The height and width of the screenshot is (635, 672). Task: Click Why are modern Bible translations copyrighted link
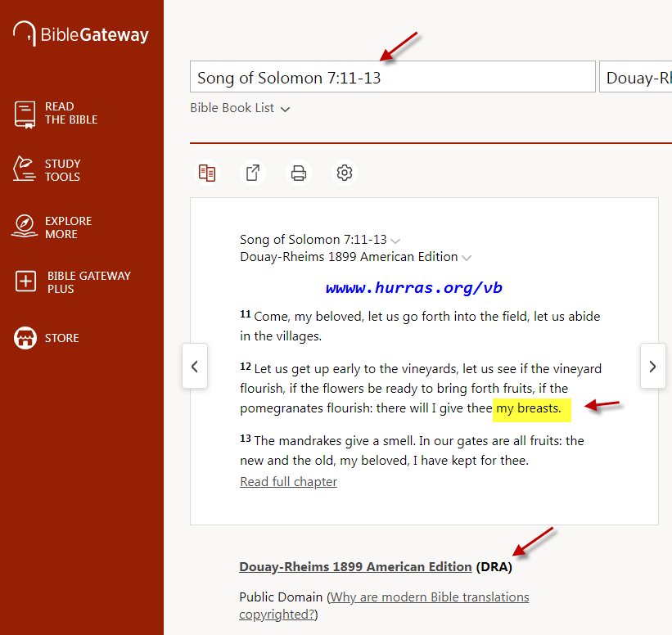point(384,606)
